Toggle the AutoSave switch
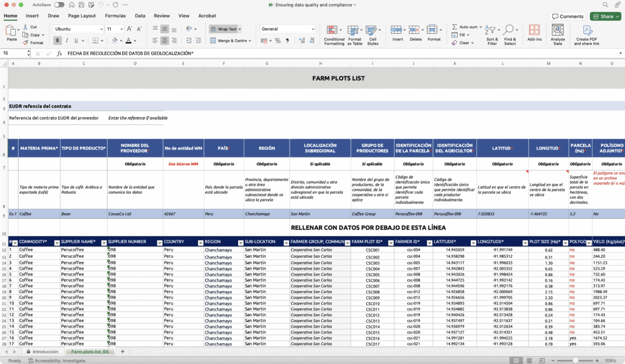Image resolution: width=625 pixels, height=364 pixels. pos(59,4)
